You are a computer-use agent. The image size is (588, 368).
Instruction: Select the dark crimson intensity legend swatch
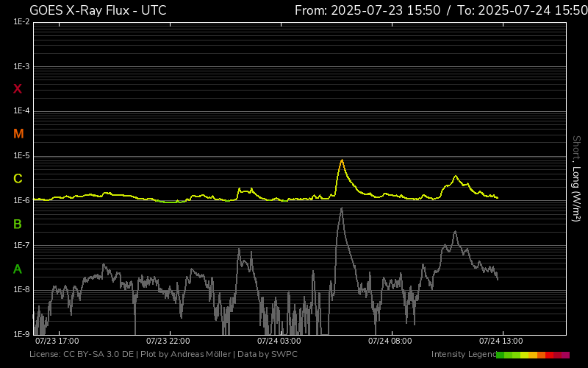(558, 355)
